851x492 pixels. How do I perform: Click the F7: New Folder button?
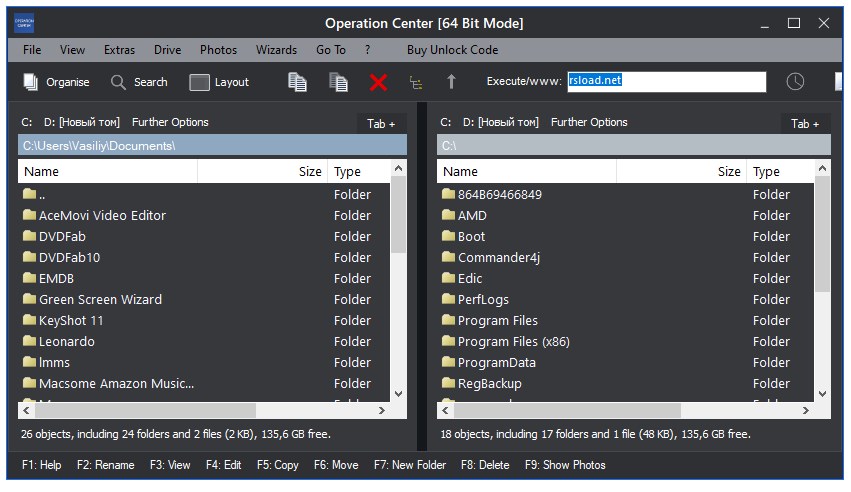(410, 465)
